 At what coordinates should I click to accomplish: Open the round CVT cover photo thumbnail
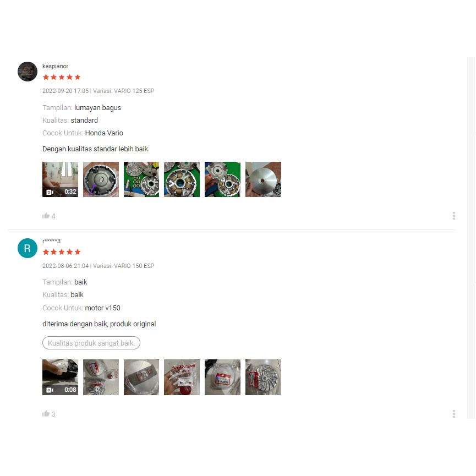point(101,179)
